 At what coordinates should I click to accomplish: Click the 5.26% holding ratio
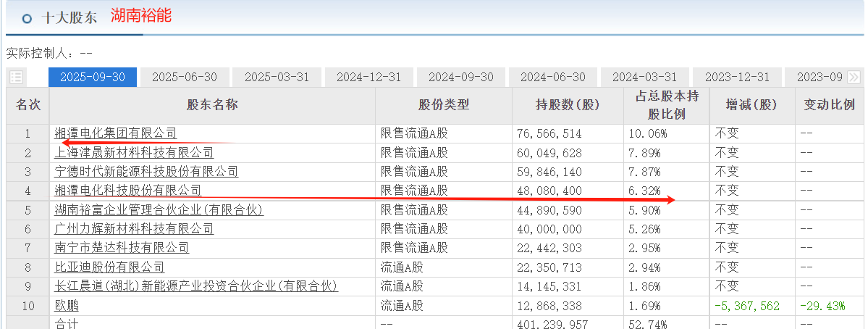[x=645, y=229]
